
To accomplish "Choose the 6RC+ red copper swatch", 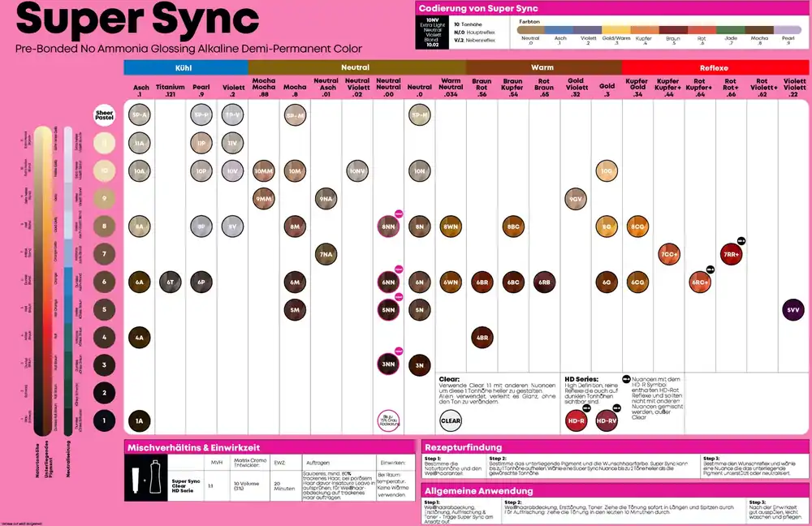I will click(700, 282).
